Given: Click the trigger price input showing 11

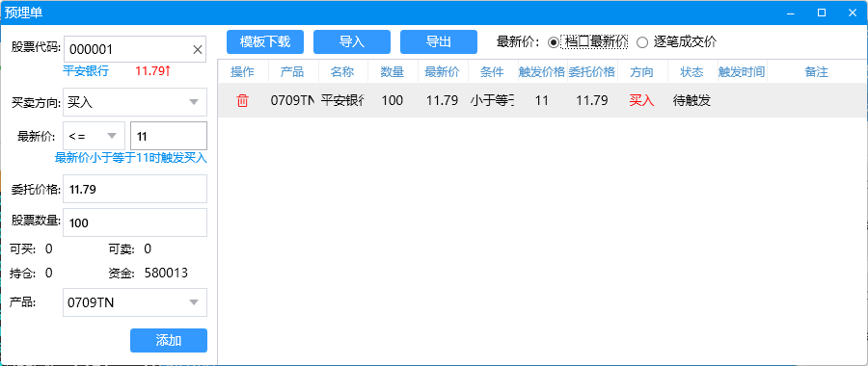Looking at the screenshot, I should pyautogui.click(x=169, y=136).
